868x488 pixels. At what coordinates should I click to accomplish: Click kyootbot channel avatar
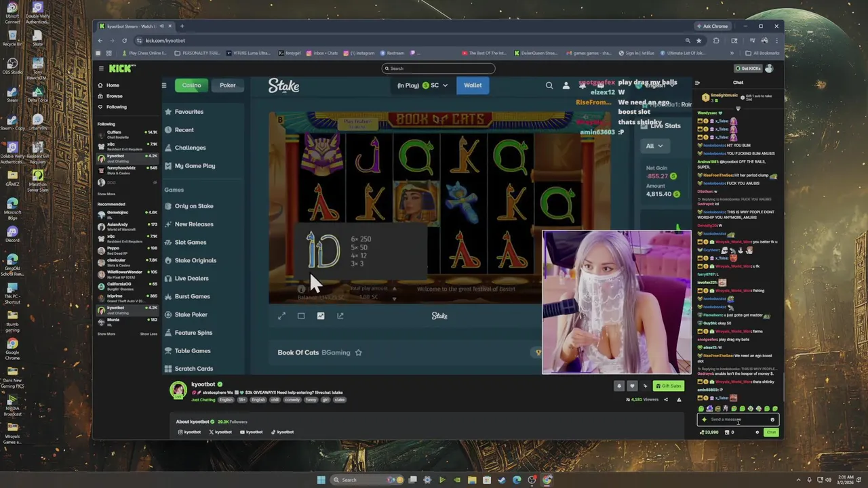[178, 390]
